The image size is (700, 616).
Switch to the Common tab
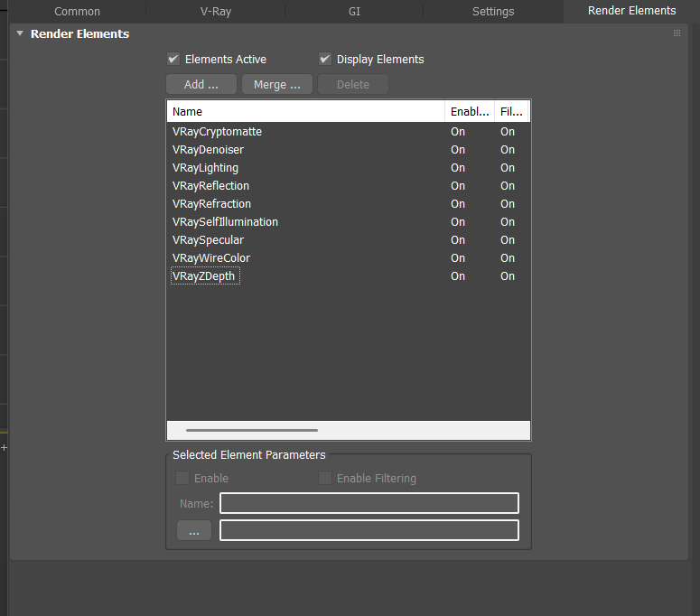point(77,11)
